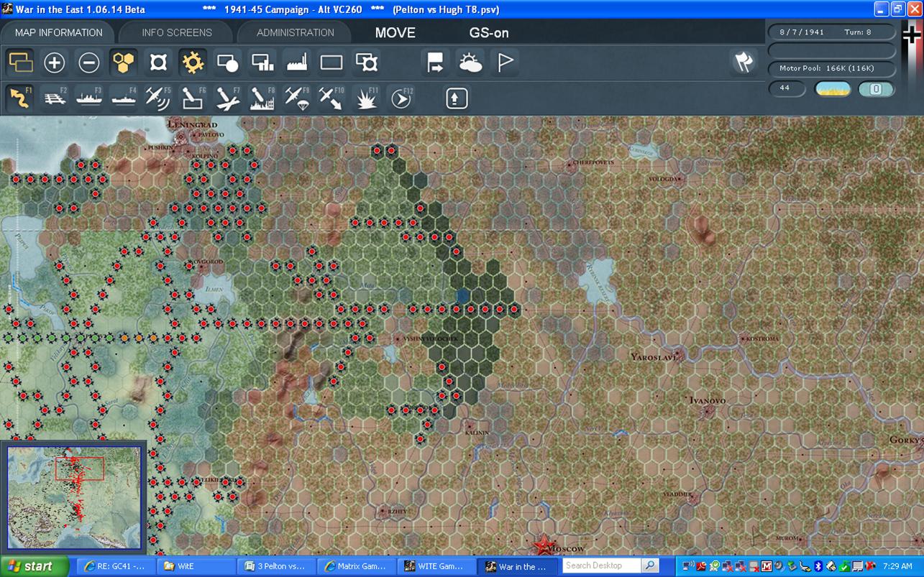Click the red rectangle on the minimap
This screenshot has width=924, height=577.
(80, 468)
